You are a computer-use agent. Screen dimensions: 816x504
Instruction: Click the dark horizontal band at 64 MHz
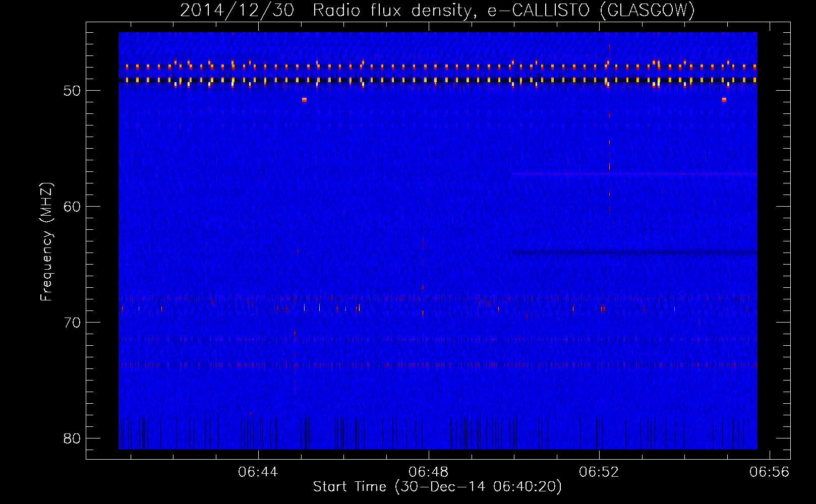tap(634, 252)
